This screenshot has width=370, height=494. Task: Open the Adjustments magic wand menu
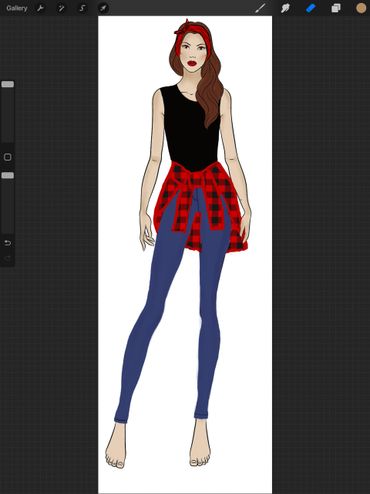coord(61,8)
